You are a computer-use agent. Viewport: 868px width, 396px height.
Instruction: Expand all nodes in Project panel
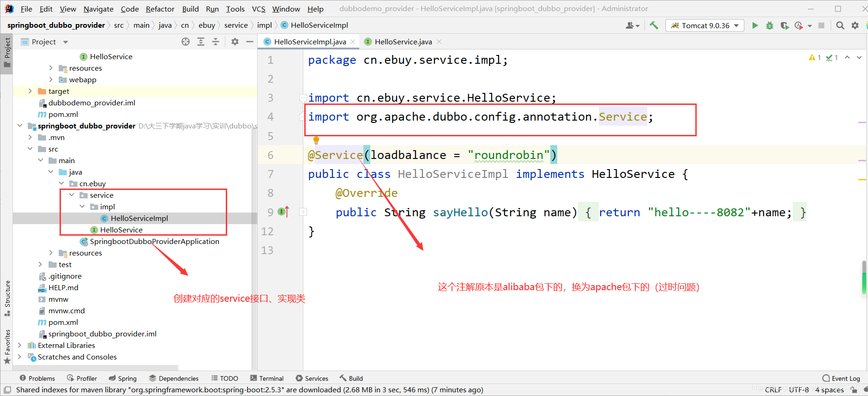coord(201,42)
